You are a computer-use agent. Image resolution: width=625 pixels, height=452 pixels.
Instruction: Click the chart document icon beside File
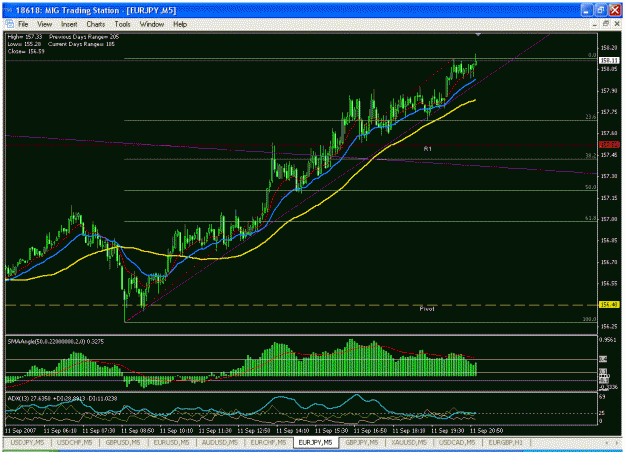click(9, 24)
